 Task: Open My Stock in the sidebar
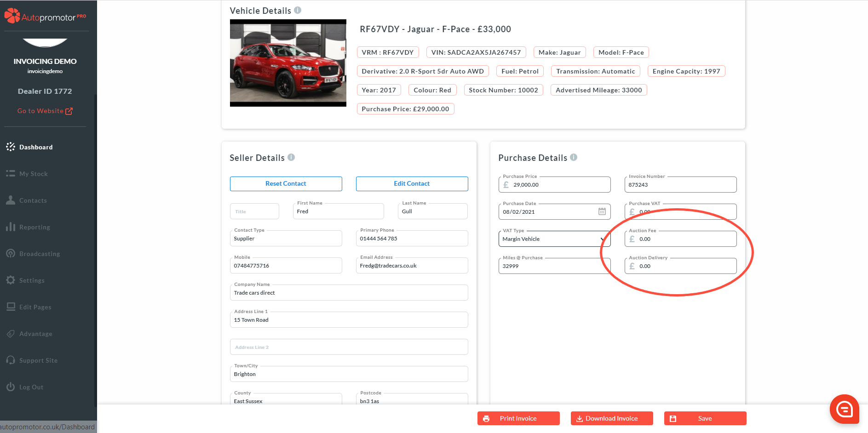pyautogui.click(x=33, y=174)
